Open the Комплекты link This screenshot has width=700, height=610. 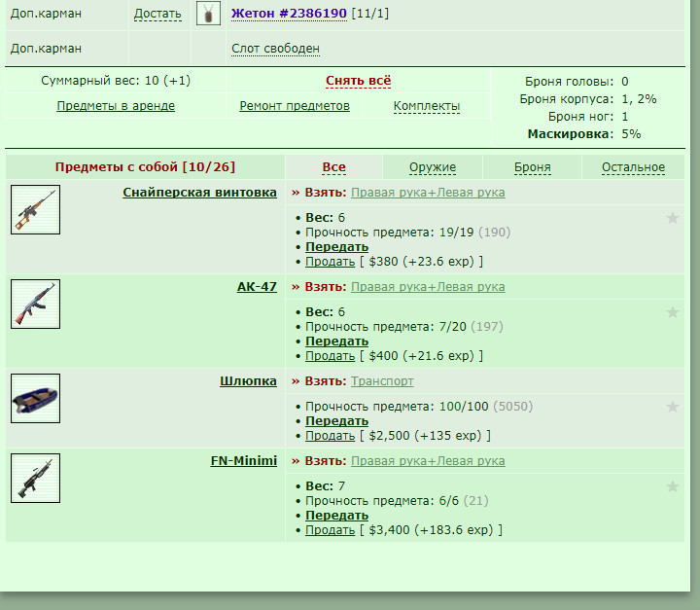tap(427, 106)
